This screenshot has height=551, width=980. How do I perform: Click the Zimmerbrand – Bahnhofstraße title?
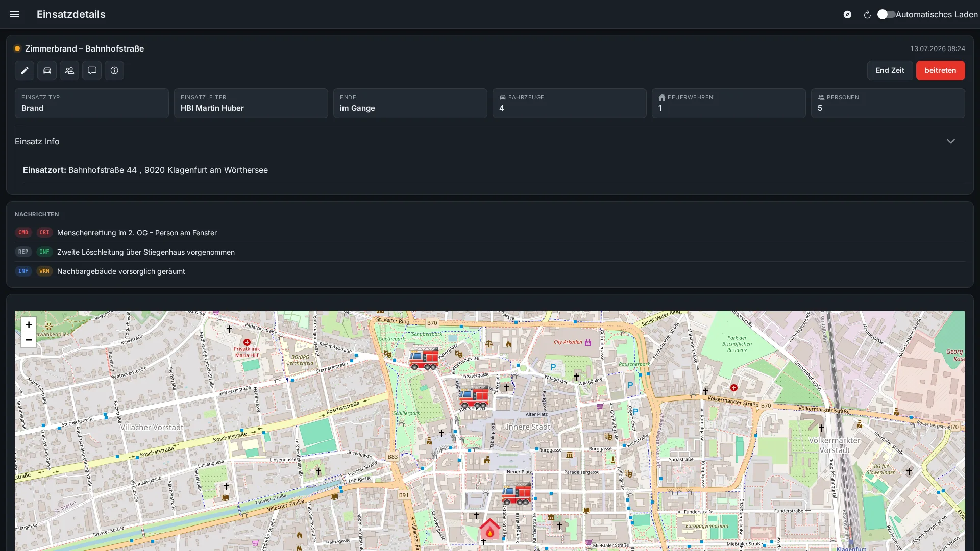point(84,48)
